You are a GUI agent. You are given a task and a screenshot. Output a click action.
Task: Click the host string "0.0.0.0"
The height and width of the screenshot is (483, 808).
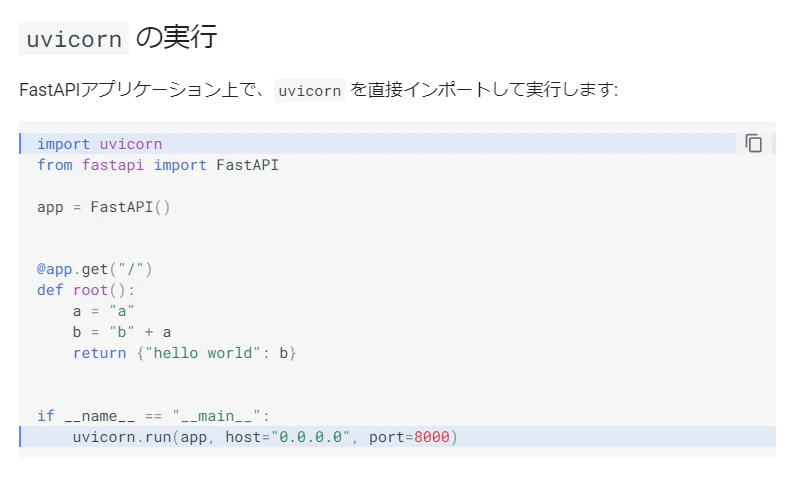pos(311,437)
